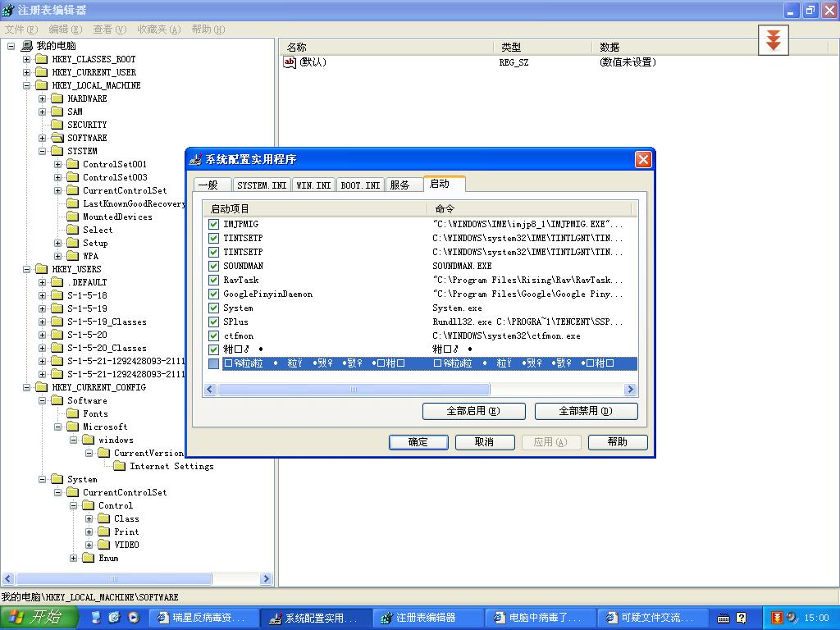This screenshot has width=840, height=630.
Task: Click the VIDEO key folder icon
Action: tap(103, 545)
